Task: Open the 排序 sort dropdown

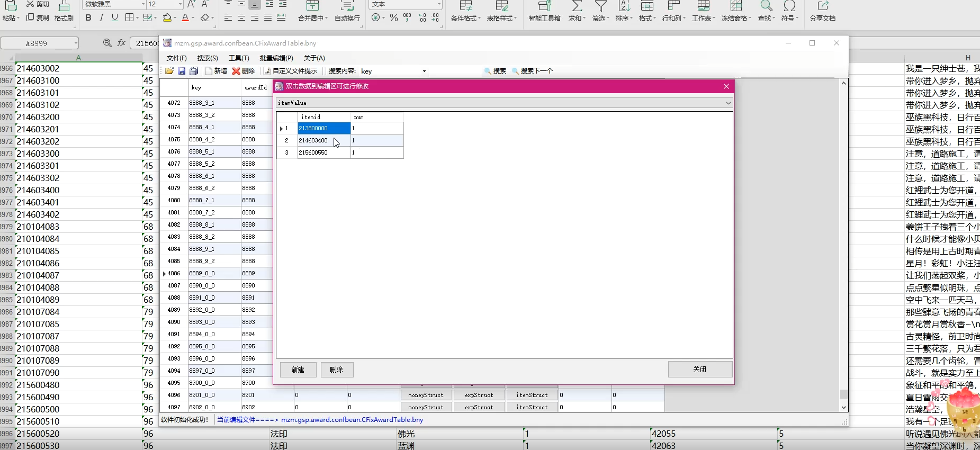Action: tap(624, 18)
